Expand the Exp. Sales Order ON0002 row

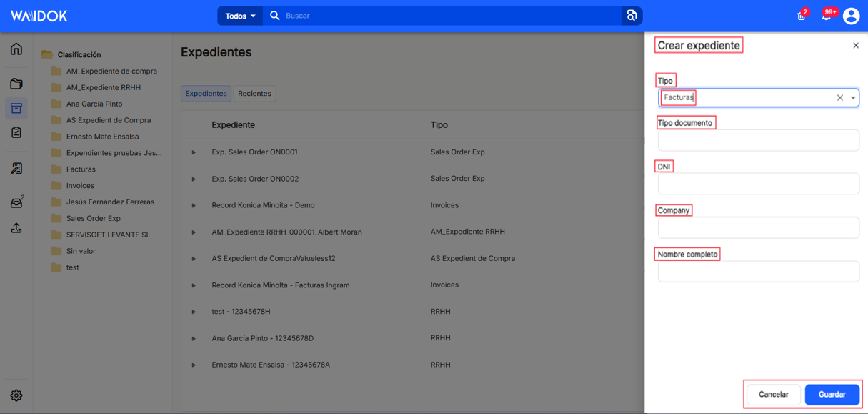tap(194, 179)
